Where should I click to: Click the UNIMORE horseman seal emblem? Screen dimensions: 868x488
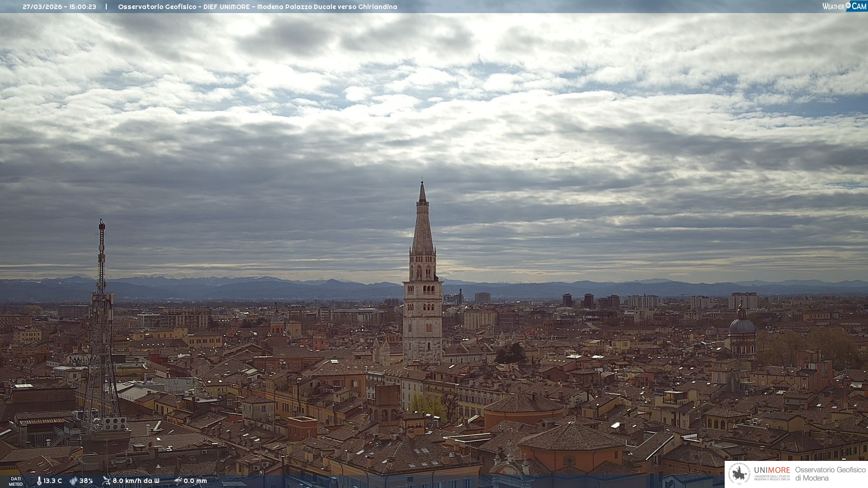[740, 474]
